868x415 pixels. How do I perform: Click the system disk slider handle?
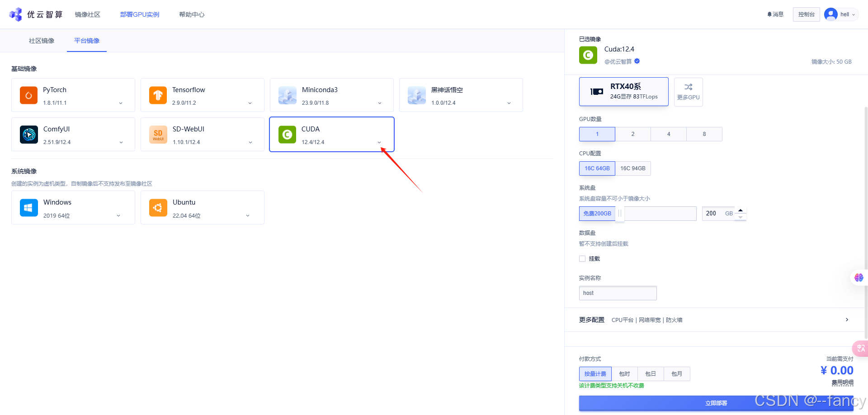coord(620,213)
